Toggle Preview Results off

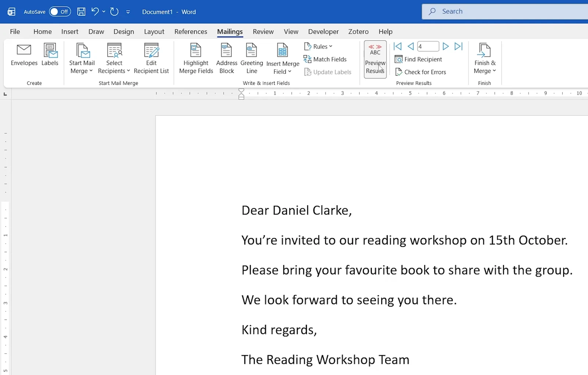point(375,59)
